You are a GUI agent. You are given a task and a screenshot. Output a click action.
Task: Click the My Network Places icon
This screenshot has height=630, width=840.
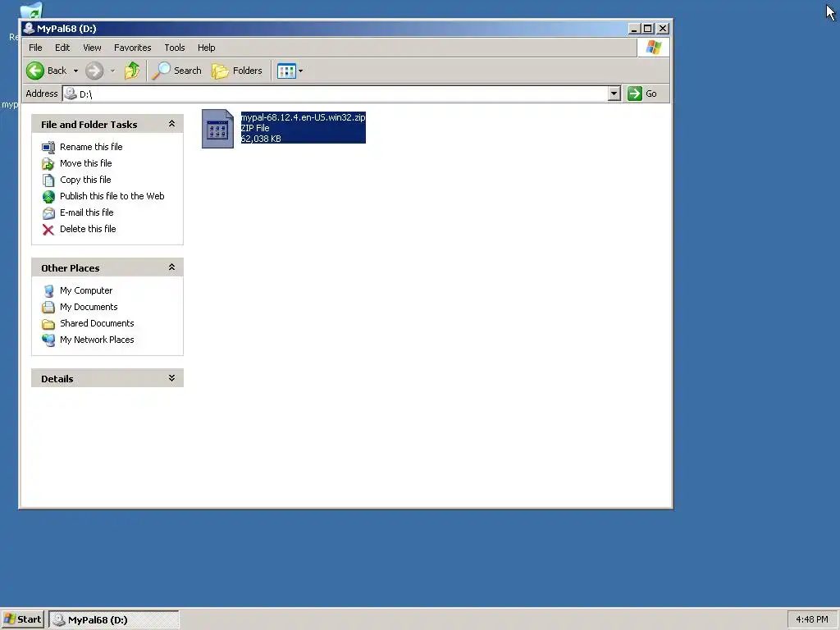(x=48, y=340)
